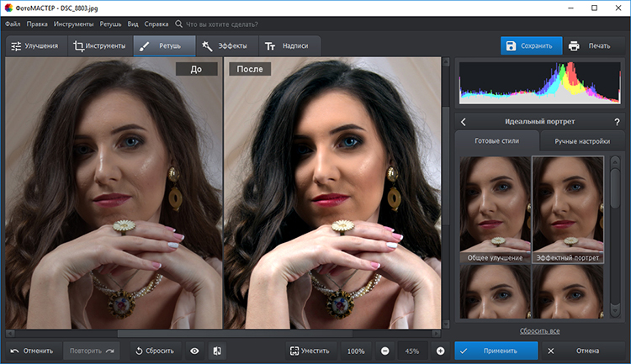Open the Ретушь menu in menu bar
Screen dimensions: 631x364
coord(111,25)
